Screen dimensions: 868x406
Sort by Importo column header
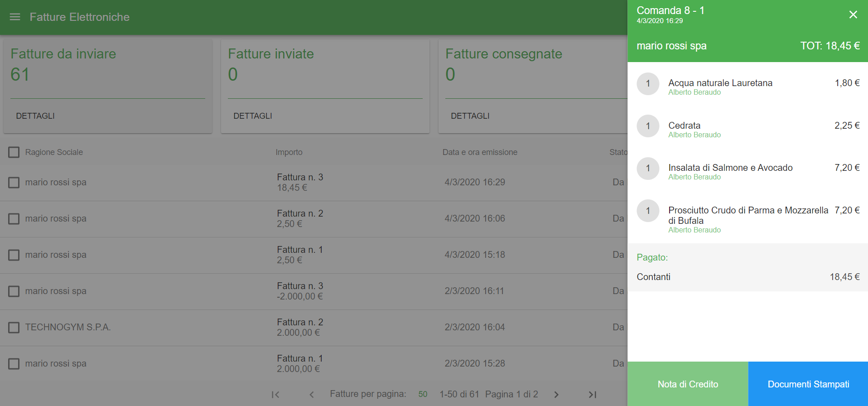click(289, 152)
